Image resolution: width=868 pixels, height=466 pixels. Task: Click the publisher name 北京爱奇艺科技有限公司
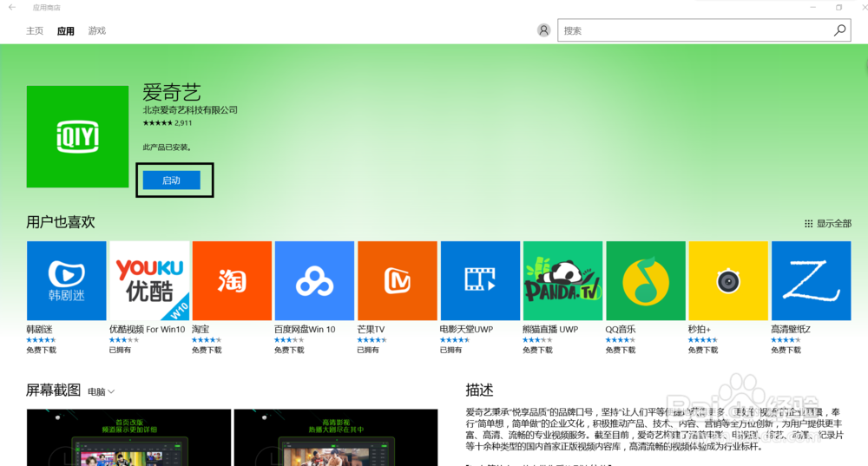click(x=190, y=110)
